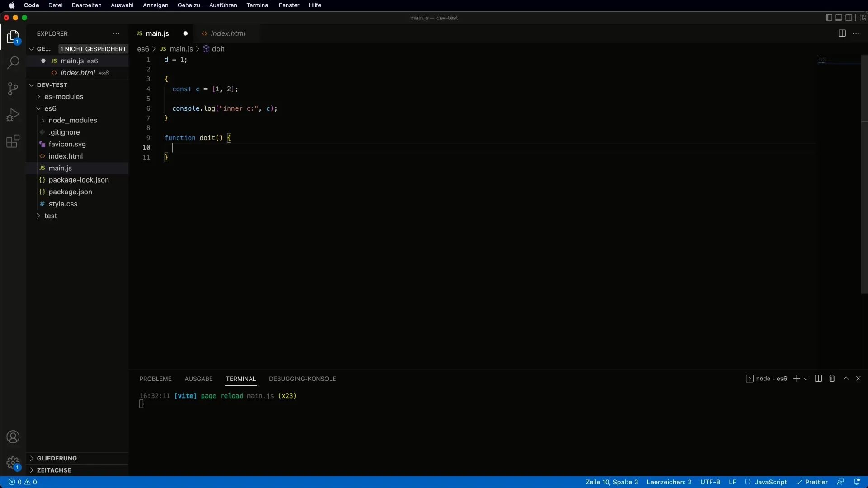Click the editor minimap
The width and height of the screenshot is (868, 488).
[839, 60]
